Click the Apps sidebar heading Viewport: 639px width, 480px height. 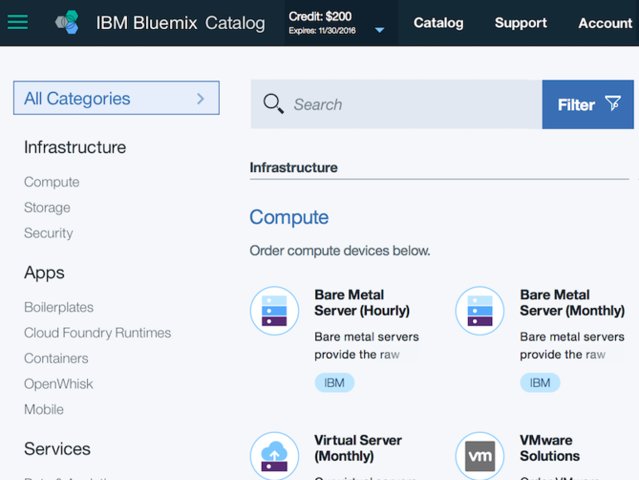(44, 273)
